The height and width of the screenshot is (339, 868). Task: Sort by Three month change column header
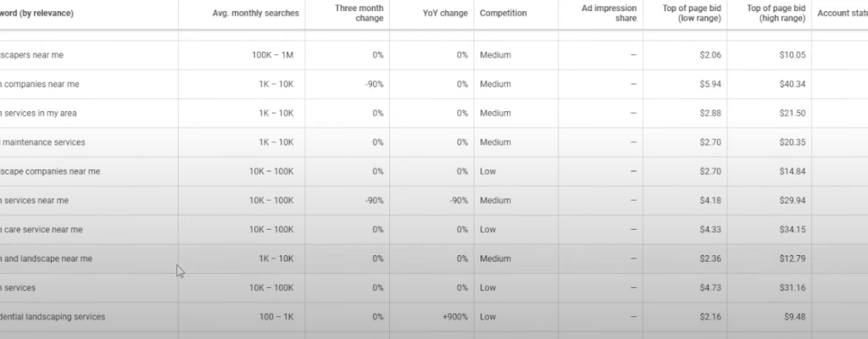click(x=359, y=14)
